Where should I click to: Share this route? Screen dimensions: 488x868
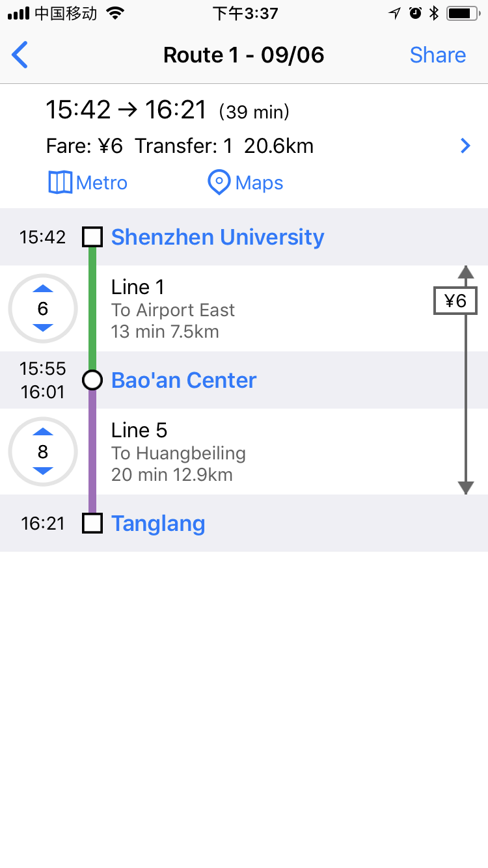[437, 55]
